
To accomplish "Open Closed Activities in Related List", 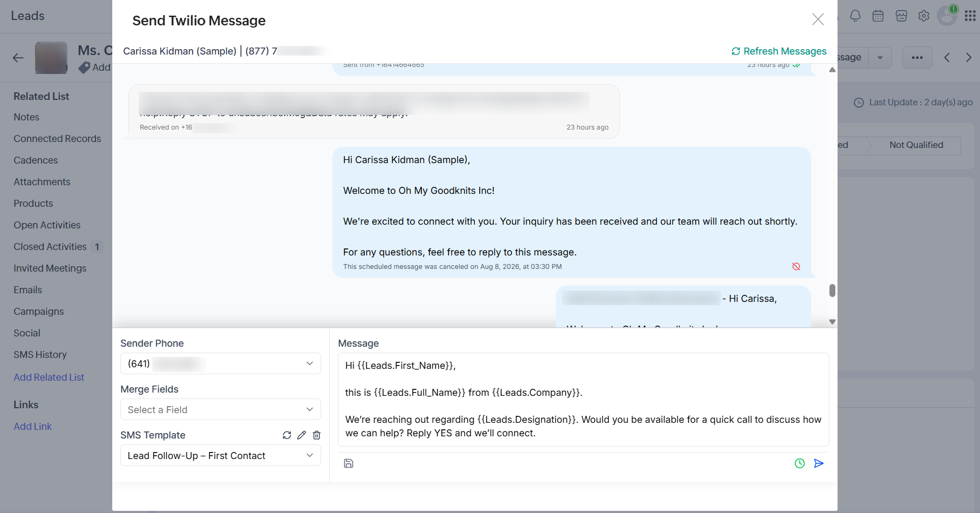I will tap(50, 247).
